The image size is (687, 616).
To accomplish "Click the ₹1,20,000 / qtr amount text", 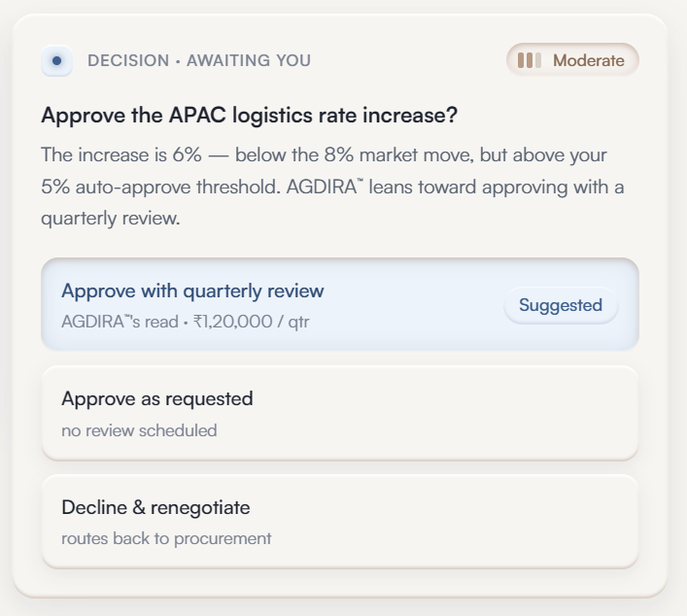I will (x=252, y=322).
